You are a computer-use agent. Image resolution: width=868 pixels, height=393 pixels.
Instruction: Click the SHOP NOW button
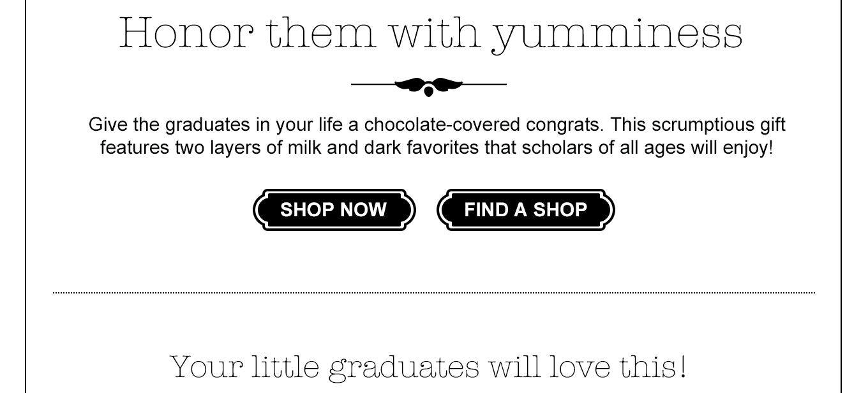point(334,210)
